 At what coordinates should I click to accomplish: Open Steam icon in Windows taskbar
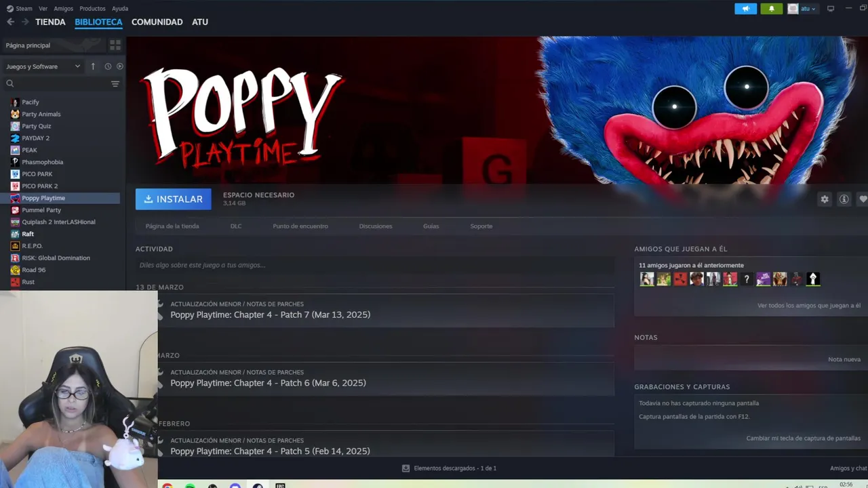tap(258, 485)
